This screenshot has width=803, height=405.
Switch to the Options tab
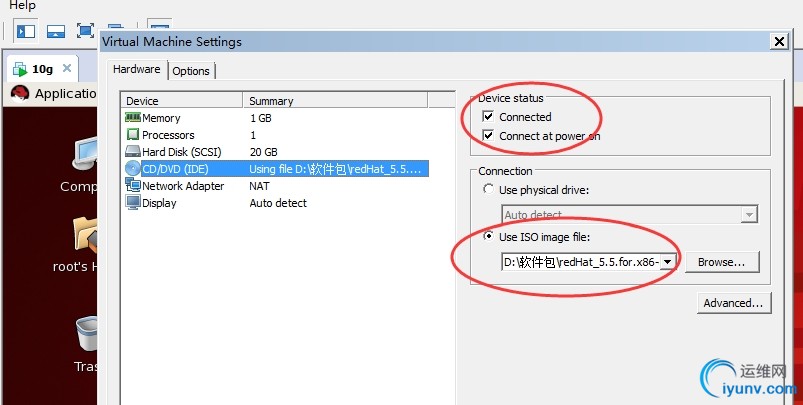(x=191, y=71)
